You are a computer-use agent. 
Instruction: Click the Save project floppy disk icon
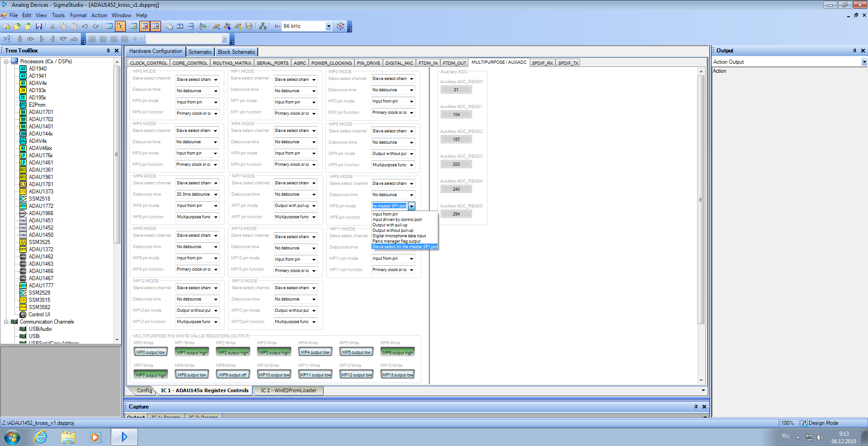click(x=39, y=27)
